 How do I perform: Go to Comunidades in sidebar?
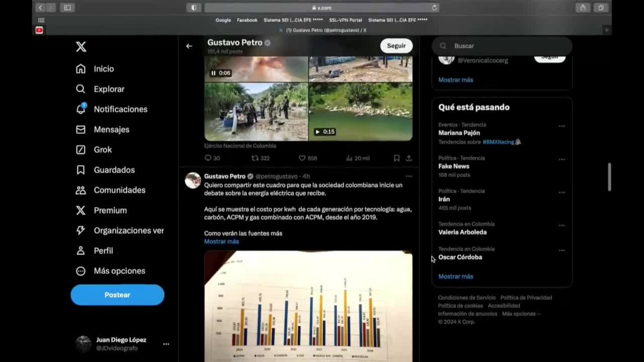(119, 190)
